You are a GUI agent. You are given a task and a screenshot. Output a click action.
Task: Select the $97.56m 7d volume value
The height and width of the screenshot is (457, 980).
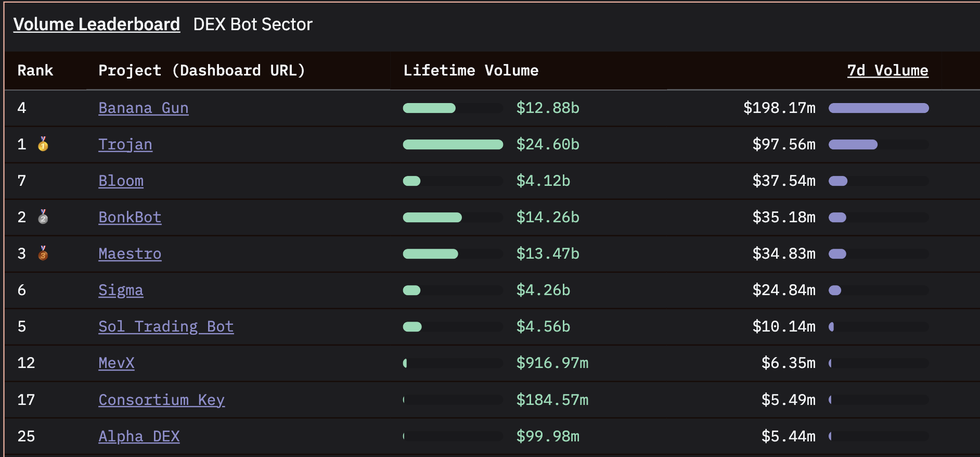click(784, 144)
